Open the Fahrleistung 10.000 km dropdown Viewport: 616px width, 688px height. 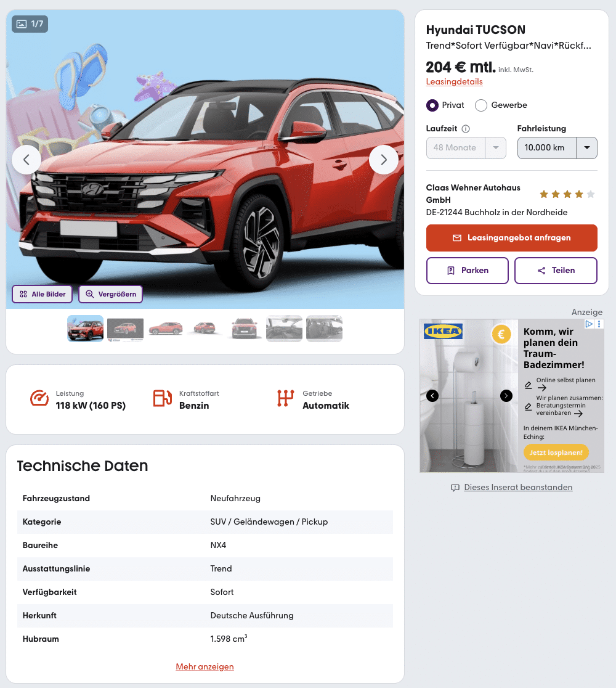(557, 148)
